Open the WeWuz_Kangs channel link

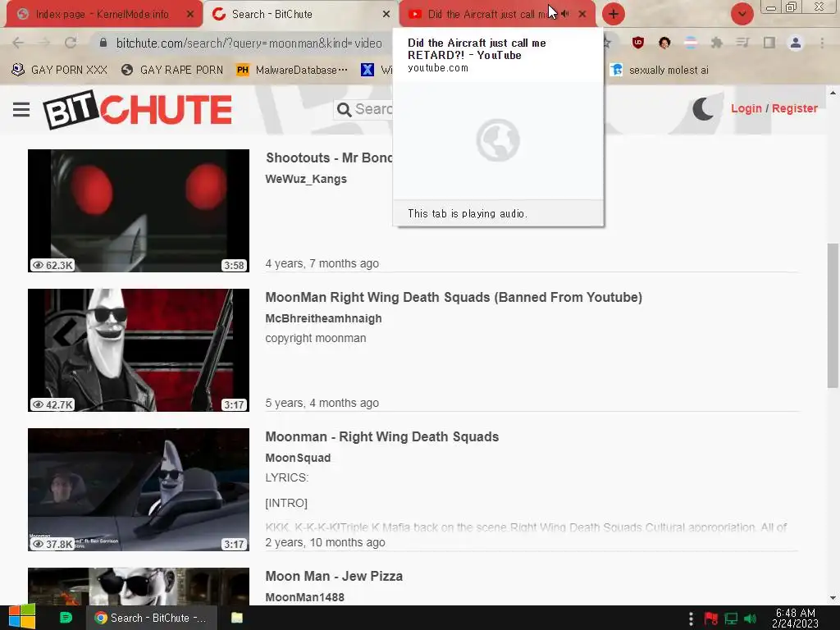pos(306,179)
